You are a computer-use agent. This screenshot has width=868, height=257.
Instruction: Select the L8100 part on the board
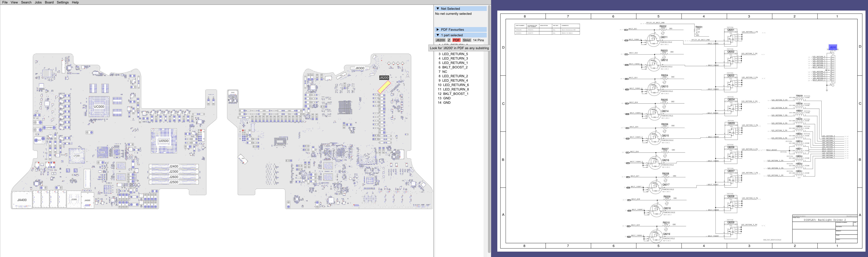[49, 128]
